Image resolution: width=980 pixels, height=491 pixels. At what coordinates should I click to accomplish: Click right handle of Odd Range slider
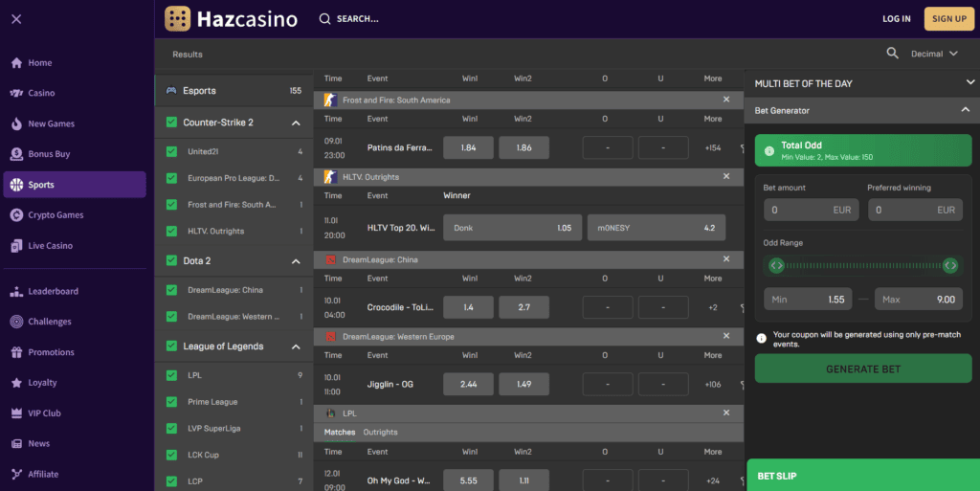pos(950,265)
